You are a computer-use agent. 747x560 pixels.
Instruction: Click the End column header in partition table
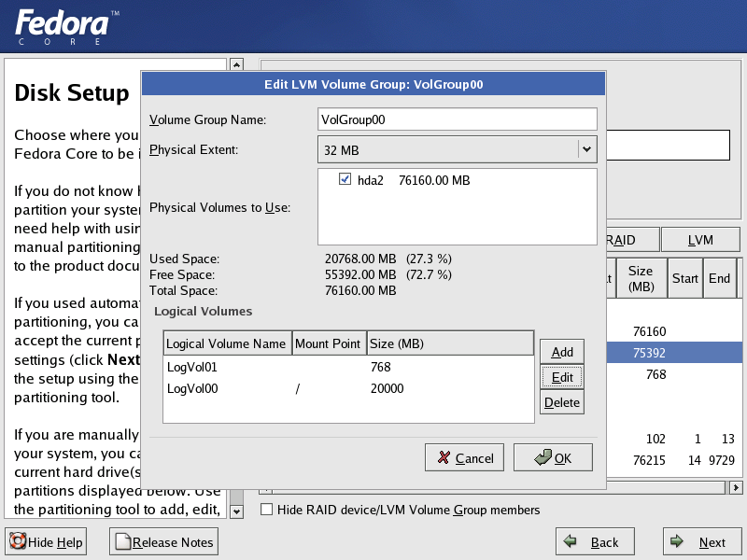click(719, 278)
